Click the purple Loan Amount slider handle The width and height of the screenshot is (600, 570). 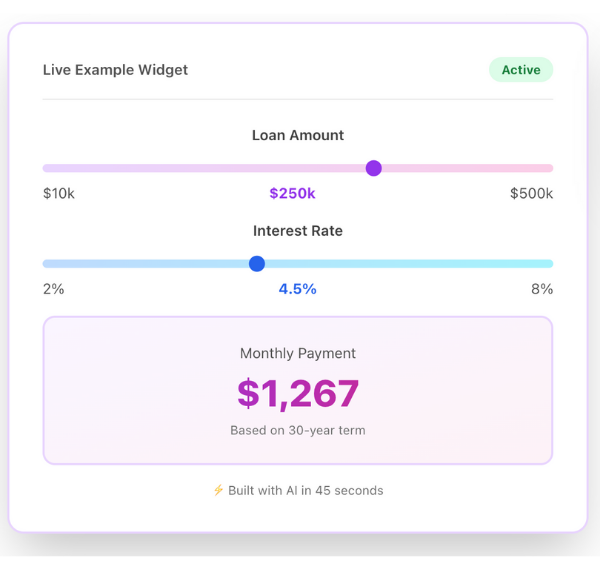click(x=373, y=168)
